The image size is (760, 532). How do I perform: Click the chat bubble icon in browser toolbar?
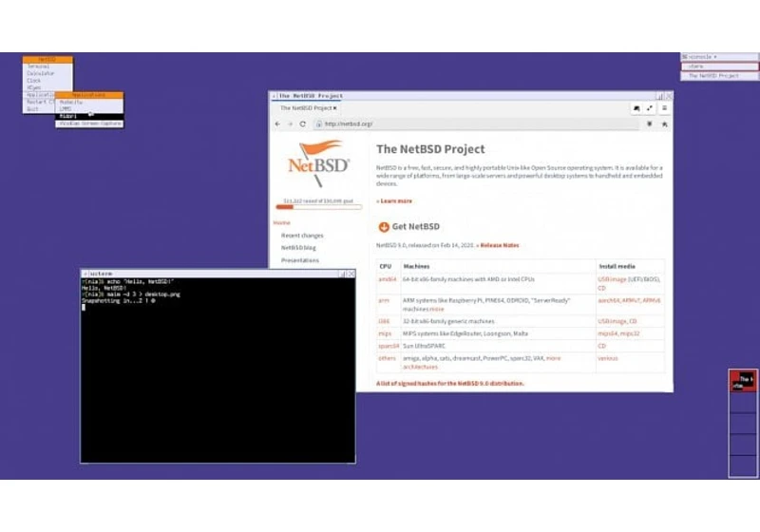636,108
